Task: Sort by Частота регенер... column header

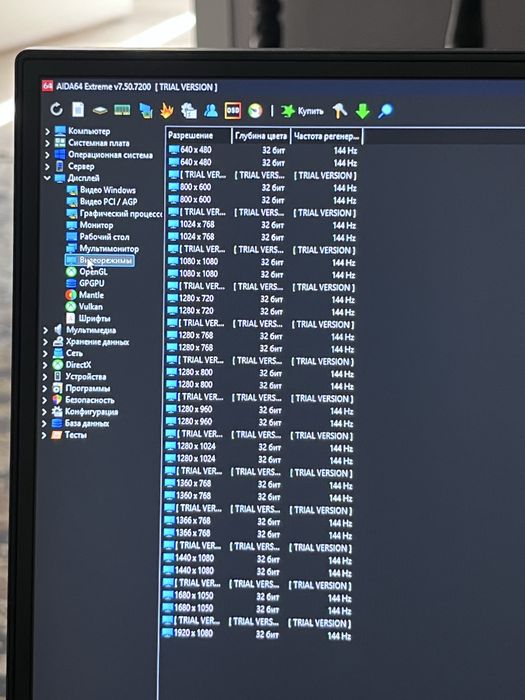Action: click(x=326, y=137)
